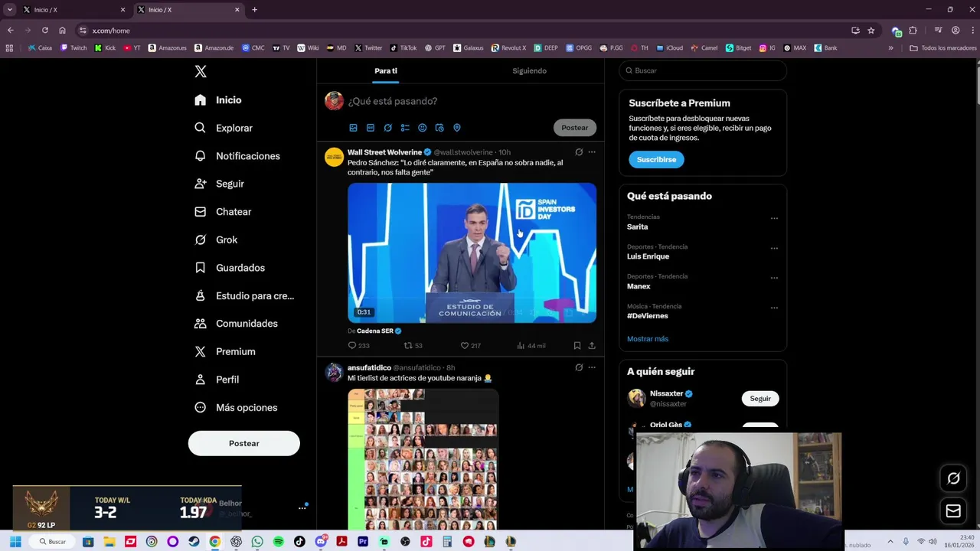
Task: Click Mostrar más under trends
Action: pos(648,339)
